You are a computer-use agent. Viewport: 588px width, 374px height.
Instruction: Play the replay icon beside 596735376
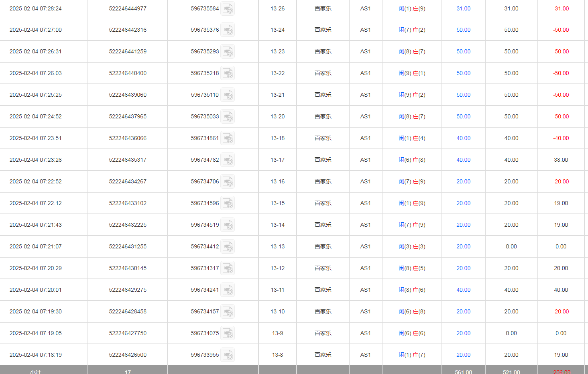[x=228, y=30]
